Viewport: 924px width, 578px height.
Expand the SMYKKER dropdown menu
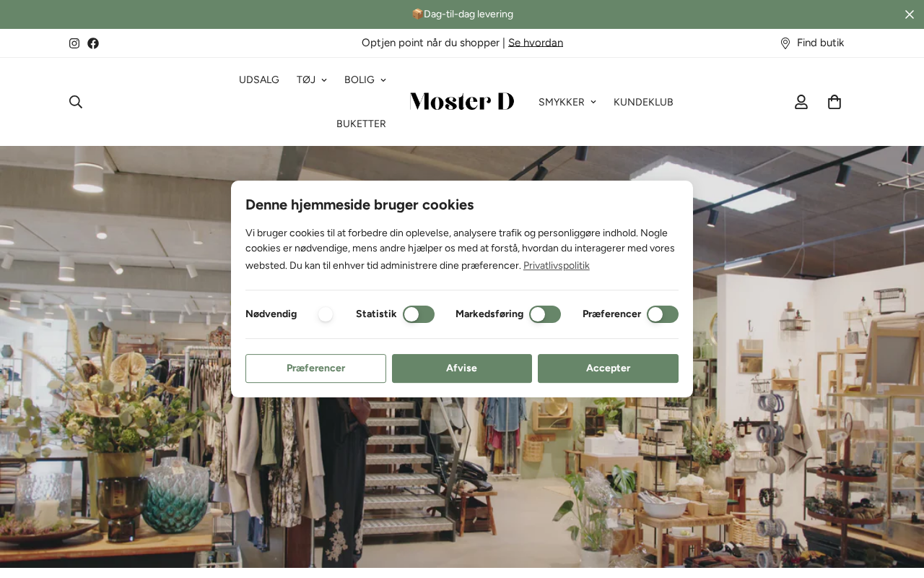pyautogui.click(x=567, y=102)
